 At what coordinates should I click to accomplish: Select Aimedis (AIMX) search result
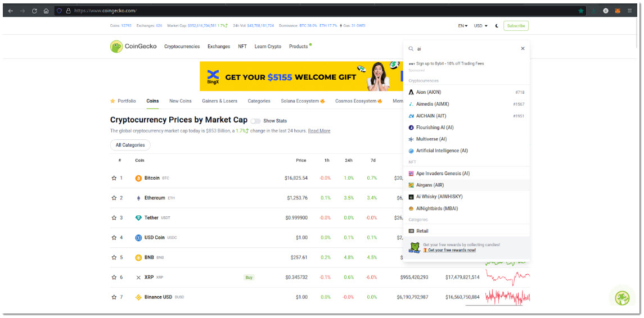pyautogui.click(x=466, y=105)
